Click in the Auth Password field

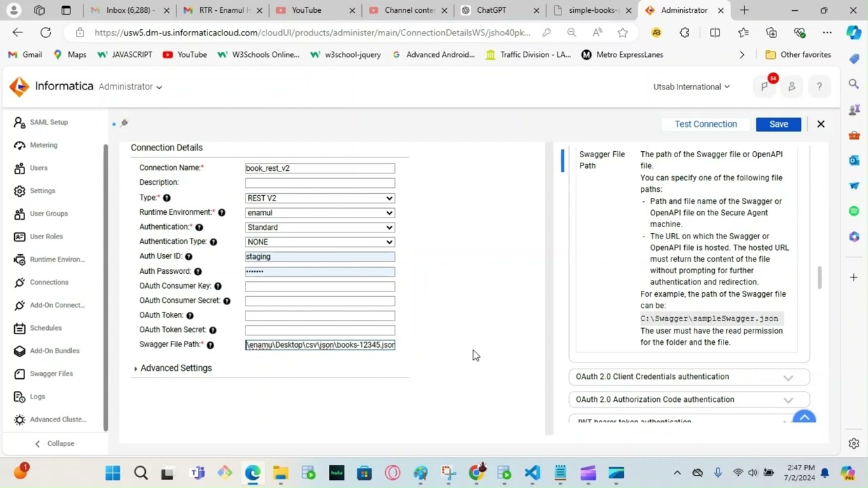[320, 272]
